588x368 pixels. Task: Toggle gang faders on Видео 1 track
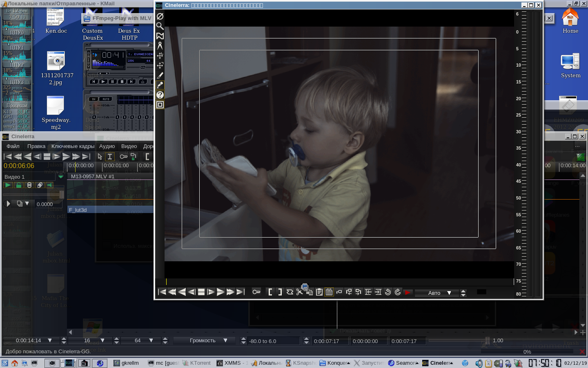click(29, 185)
